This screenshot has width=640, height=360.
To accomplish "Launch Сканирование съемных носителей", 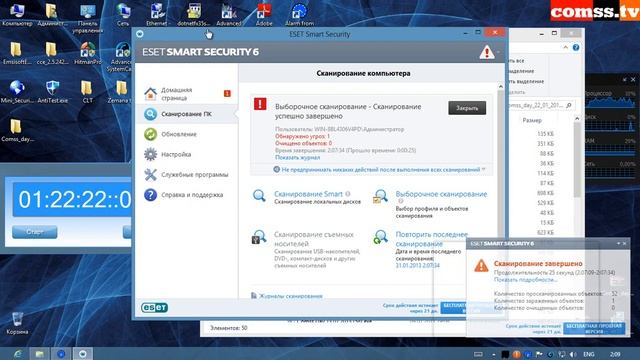I will (x=313, y=239).
